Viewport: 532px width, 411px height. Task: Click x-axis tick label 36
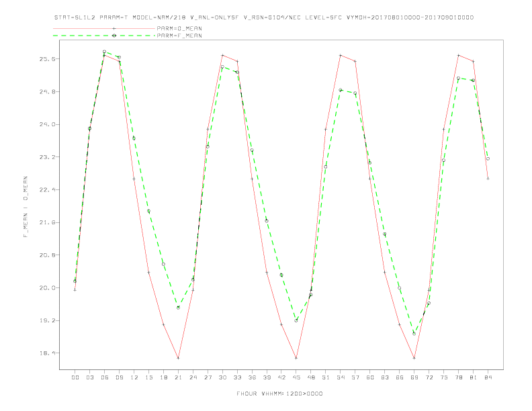pyautogui.click(x=252, y=377)
